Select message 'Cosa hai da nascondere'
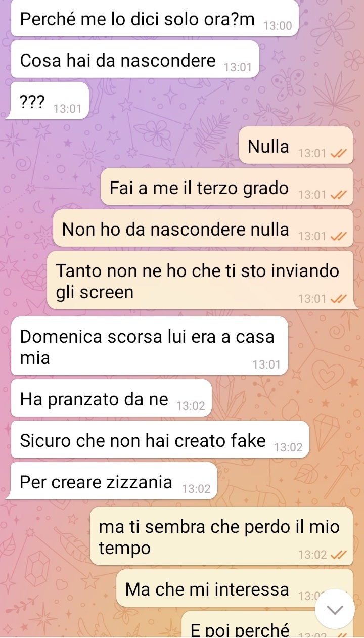 coord(135,60)
